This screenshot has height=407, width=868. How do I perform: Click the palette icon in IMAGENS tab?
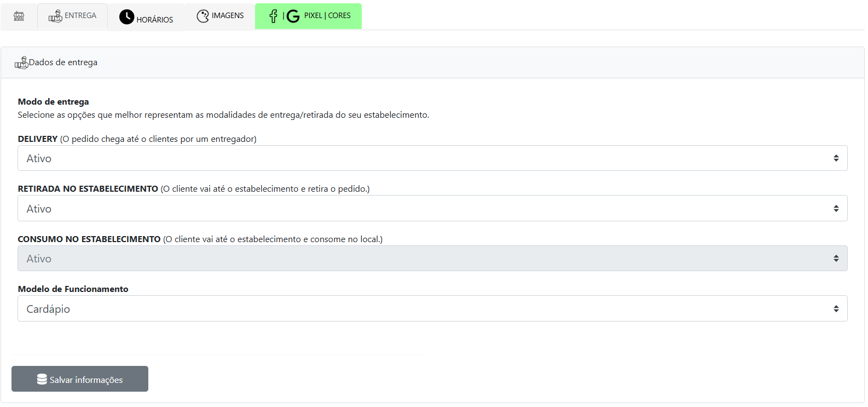tap(203, 16)
